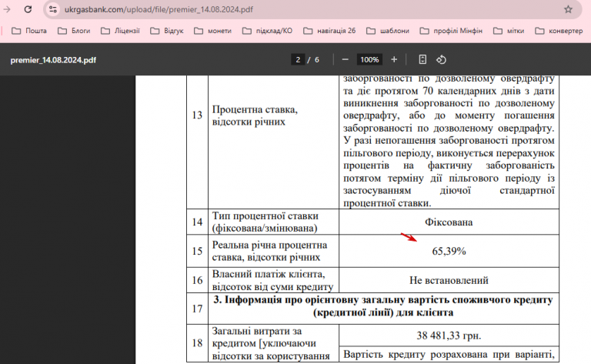The image size is (591, 364).
Task: Open the Блоги bookmark folder
Action: coord(74,31)
